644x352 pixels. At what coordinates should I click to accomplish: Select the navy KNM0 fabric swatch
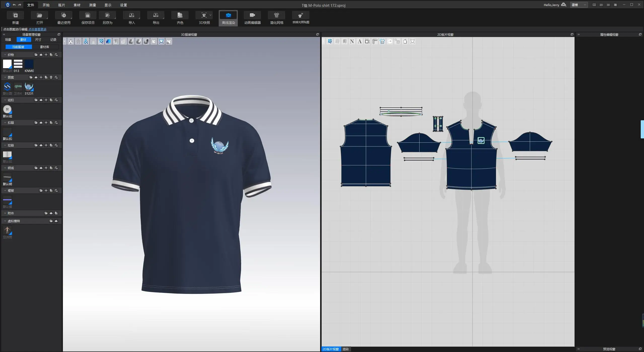29,64
